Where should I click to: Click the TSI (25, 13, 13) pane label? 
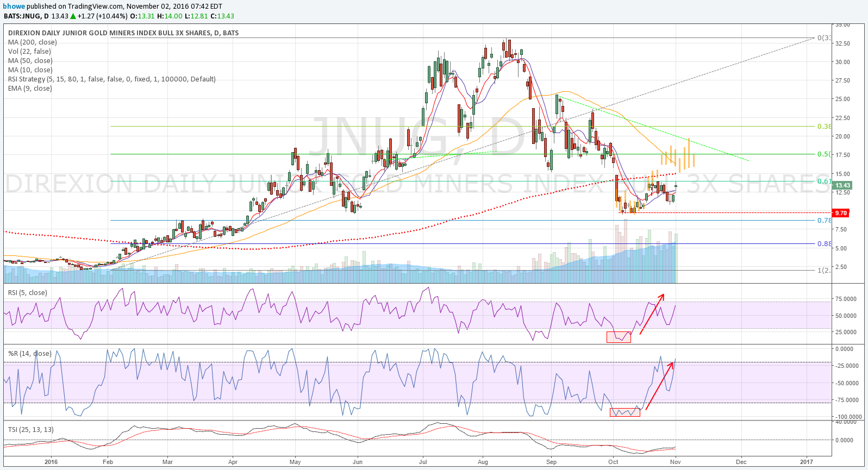[x=31, y=429]
